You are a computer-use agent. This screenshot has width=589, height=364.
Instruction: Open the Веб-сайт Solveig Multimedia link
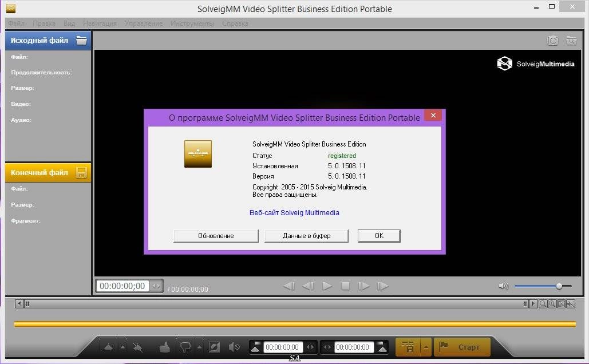click(x=294, y=212)
